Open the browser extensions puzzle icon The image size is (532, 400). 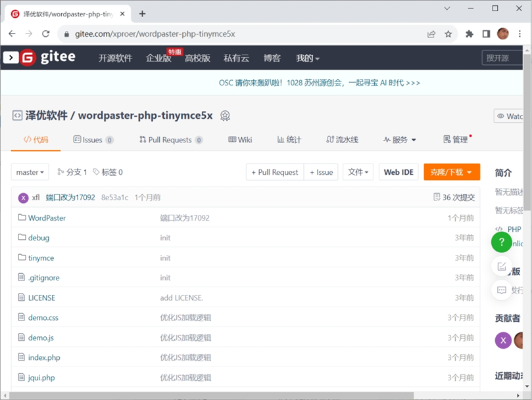click(470, 34)
